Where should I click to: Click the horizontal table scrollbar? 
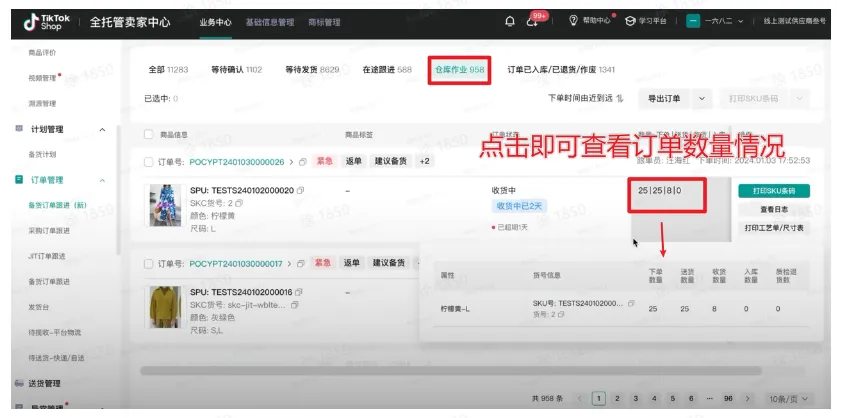coord(451,371)
